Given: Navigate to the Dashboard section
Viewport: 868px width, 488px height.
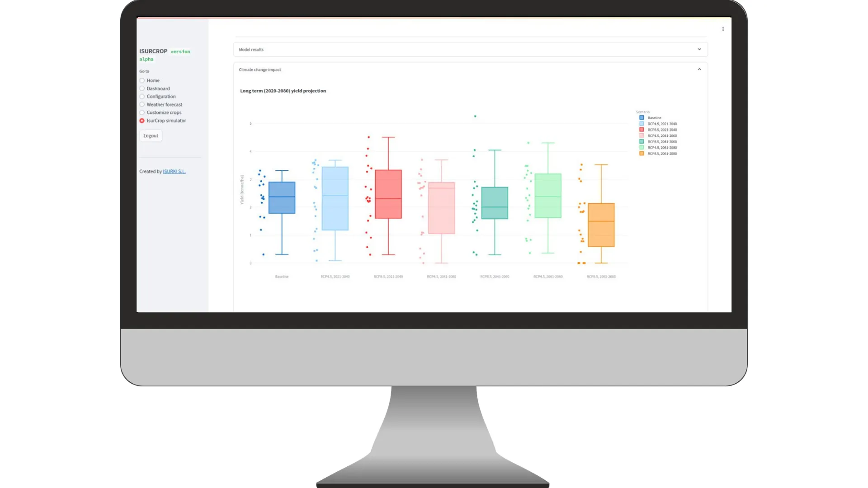Looking at the screenshot, I should pyautogui.click(x=158, y=88).
